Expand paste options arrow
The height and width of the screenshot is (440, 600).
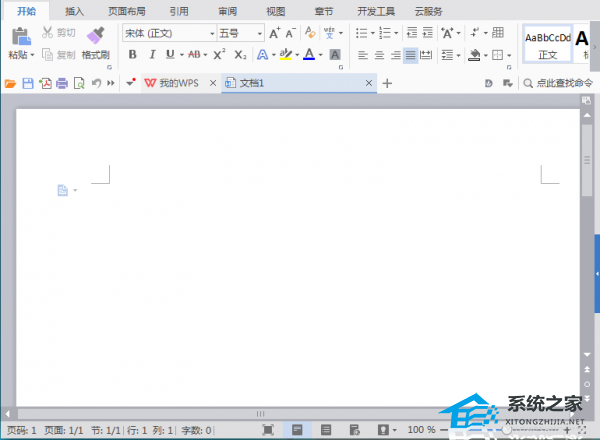tap(32, 55)
